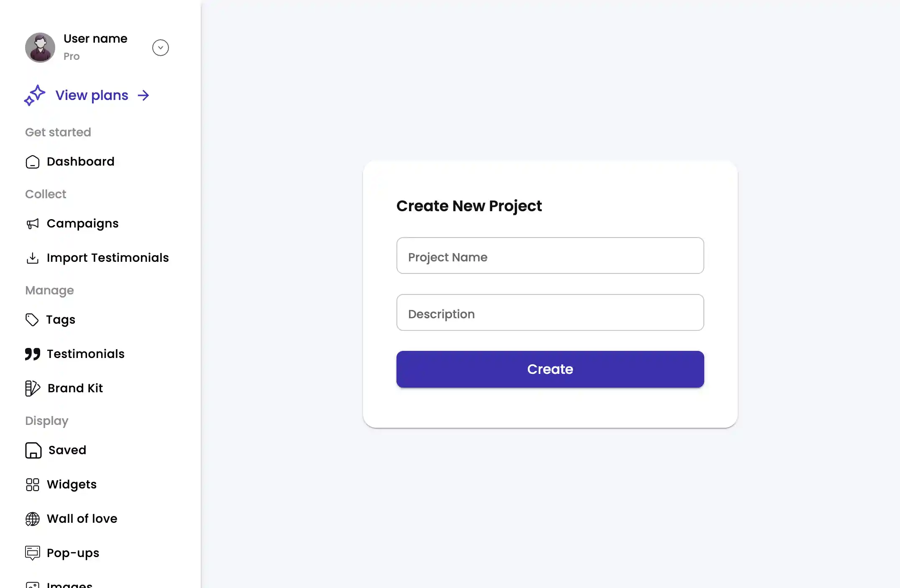Open the View plans link
This screenshot has height=588, width=900.
click(x=92, y=95)
